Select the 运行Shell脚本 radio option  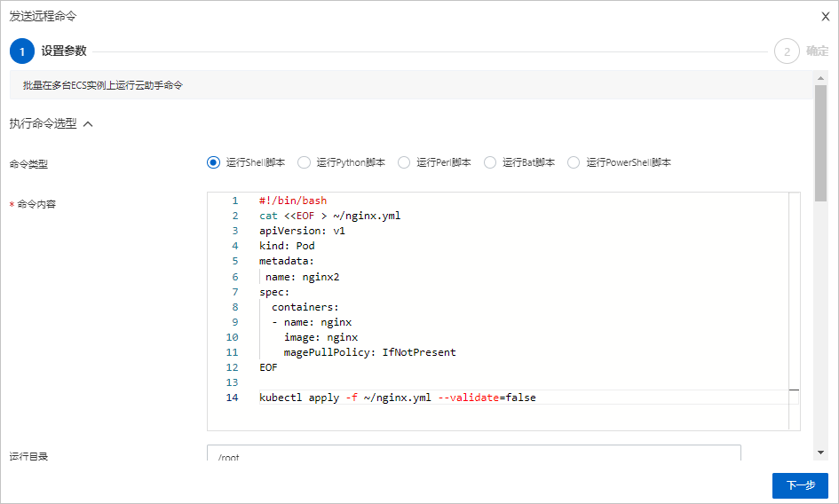coord(213,162)
